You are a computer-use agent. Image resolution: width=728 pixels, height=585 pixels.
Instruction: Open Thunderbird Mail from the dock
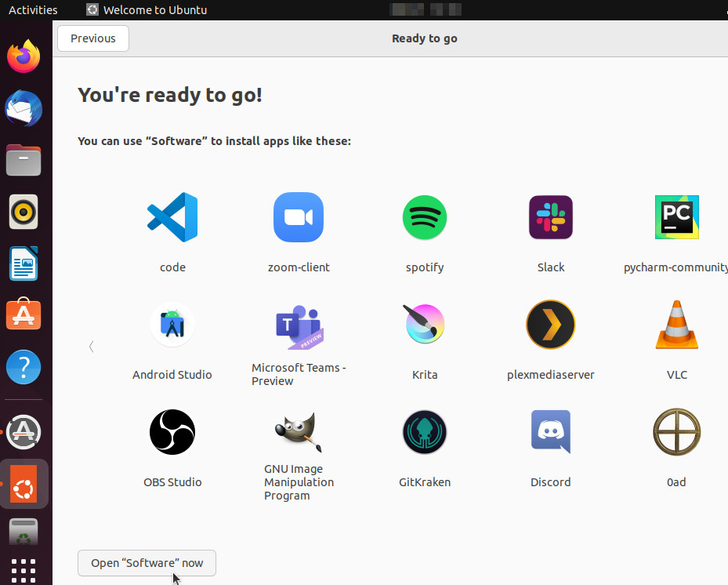coord(24,108)
